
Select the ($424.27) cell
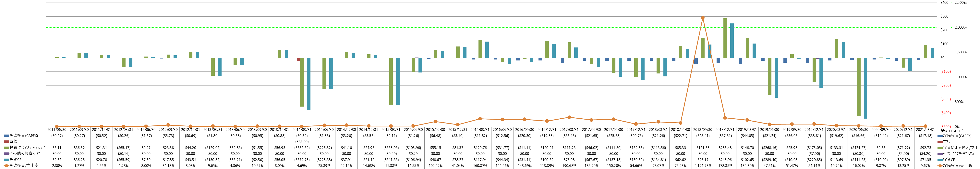coord(859,148)
